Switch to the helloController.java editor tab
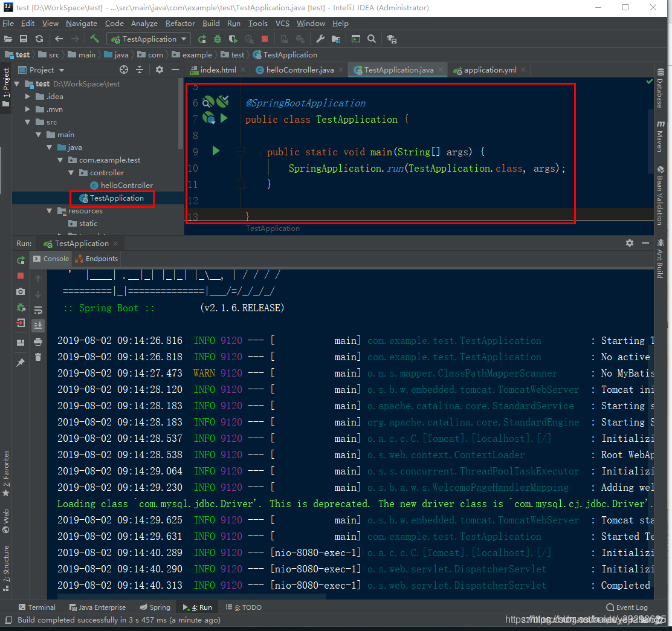Image resolution: width=672 pixels, height=631 pixels. click(x=300, y=70)
